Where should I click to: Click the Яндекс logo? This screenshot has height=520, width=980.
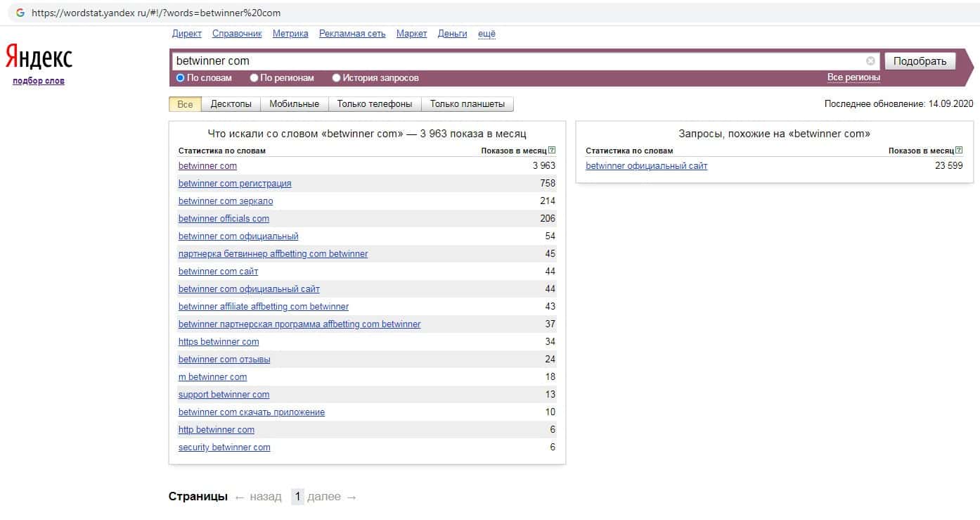click(x=39, y=57)
